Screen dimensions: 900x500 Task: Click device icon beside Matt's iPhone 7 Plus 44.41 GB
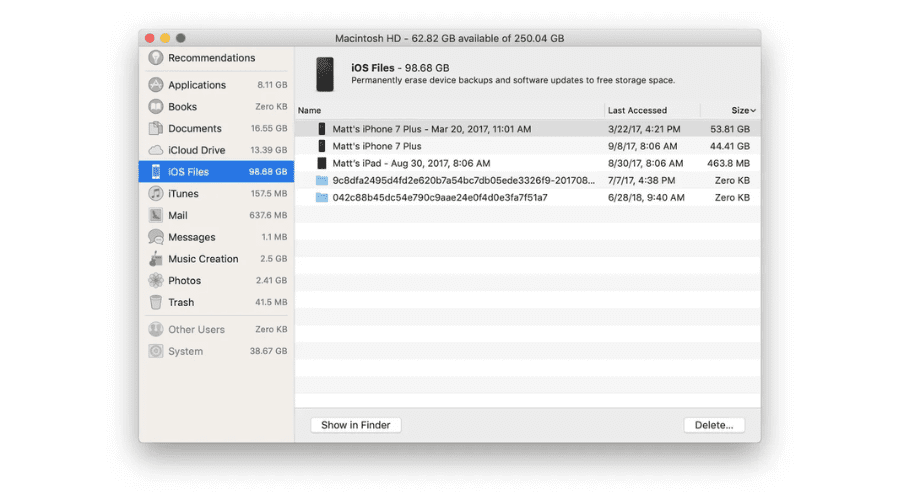point(322,146)
